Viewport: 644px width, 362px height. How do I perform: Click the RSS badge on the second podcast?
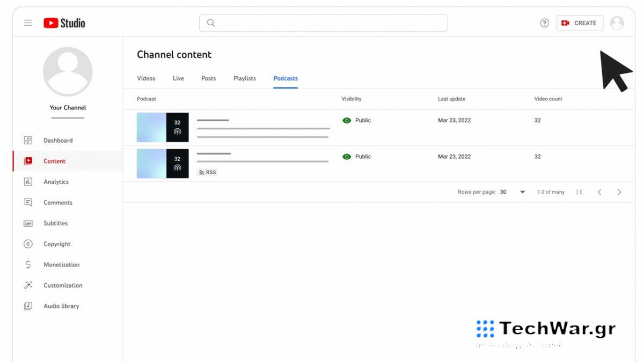[x=207, y=172]
